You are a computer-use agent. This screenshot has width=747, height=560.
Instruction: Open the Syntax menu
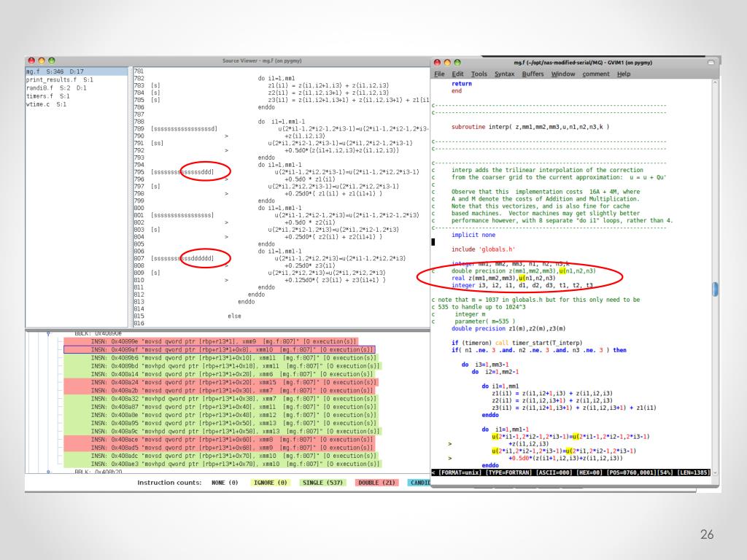pos(505,74)
